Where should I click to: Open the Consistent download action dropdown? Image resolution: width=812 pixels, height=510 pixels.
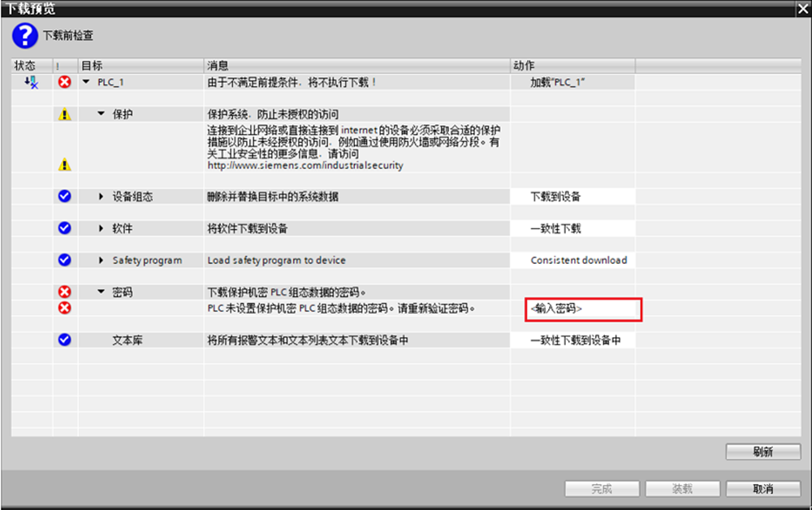[572, 260]
